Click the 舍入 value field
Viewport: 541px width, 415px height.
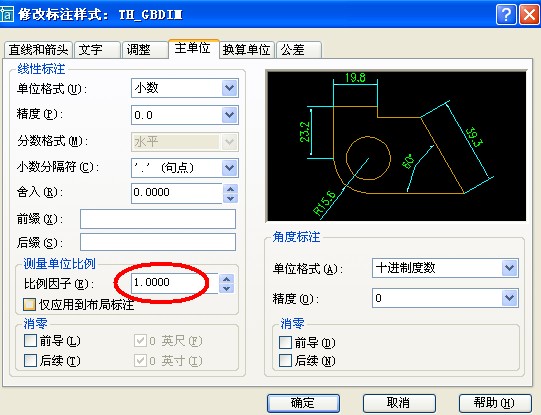coord(177,193)
